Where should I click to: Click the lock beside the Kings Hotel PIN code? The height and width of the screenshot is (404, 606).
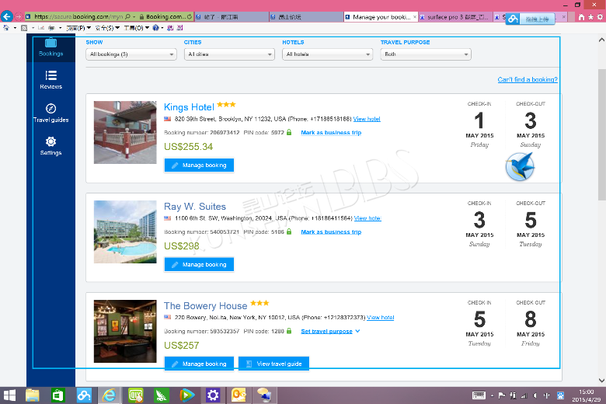coord(289,132)
